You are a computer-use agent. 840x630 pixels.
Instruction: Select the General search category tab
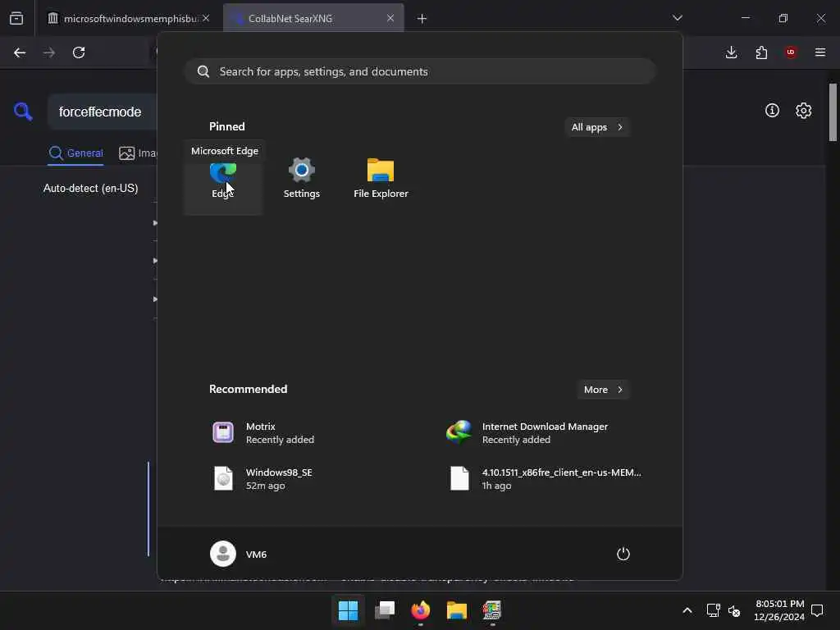coord(75,153)
